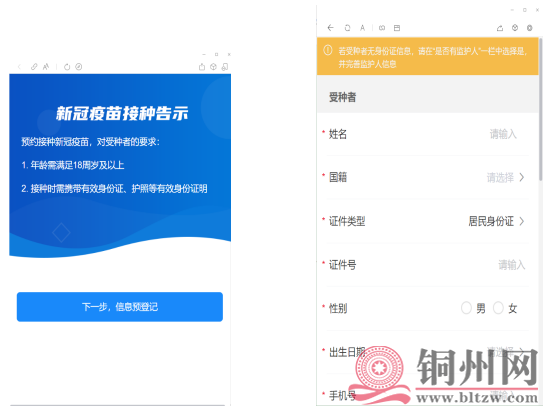Font size 'A' icon in right window
This screenshot has width=551, height=411.
point(362,28)
